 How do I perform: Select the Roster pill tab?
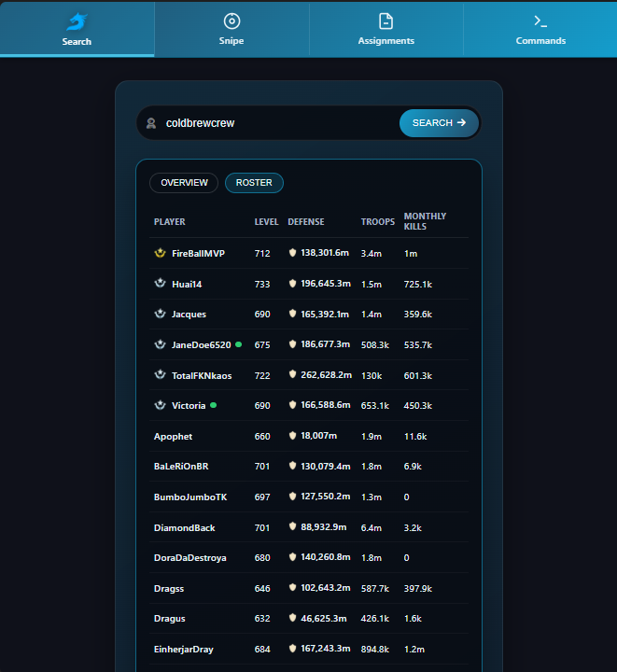click(x=254, y=183)
